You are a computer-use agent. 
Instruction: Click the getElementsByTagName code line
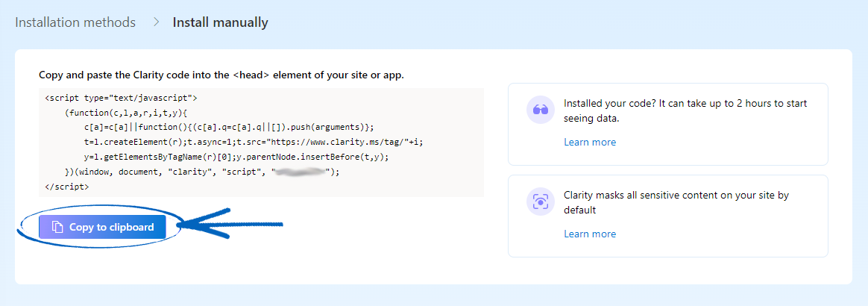point(236,157)
